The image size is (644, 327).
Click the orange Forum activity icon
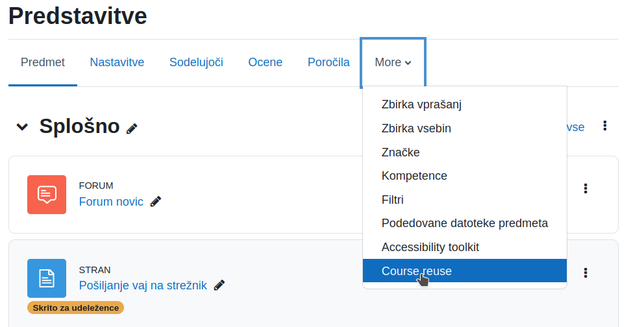pyautogui.click(x=47, y=195)
